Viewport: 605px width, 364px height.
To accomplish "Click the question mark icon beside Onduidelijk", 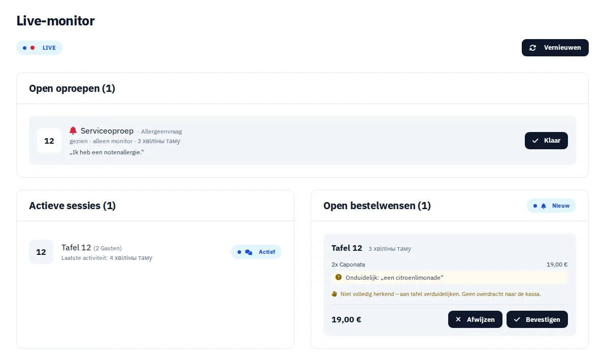I will pos(339,277).
